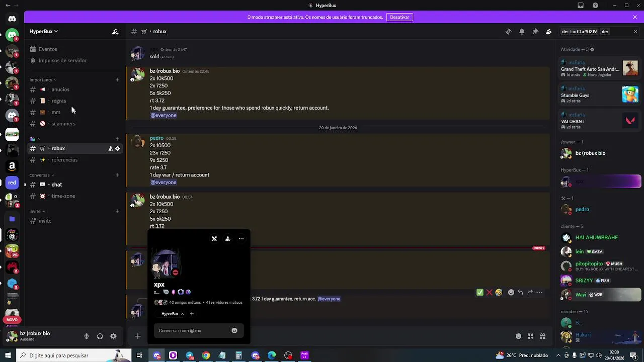
Task: Add channel to Importants category
Action: tap(117, 79)
